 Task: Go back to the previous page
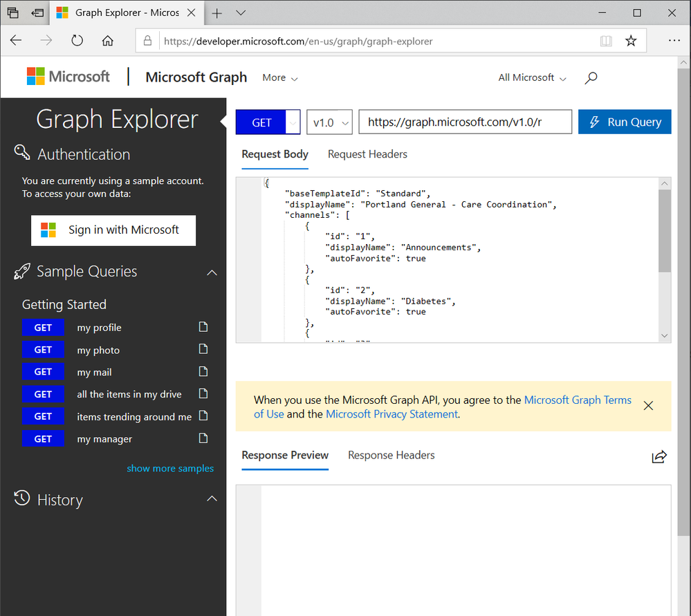pos(16,41)
